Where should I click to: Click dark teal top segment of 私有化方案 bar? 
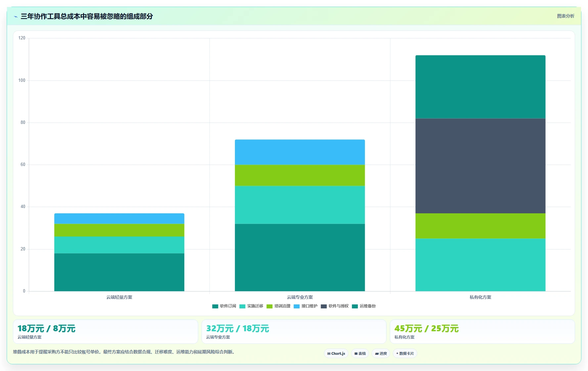(x=480, y=87)
